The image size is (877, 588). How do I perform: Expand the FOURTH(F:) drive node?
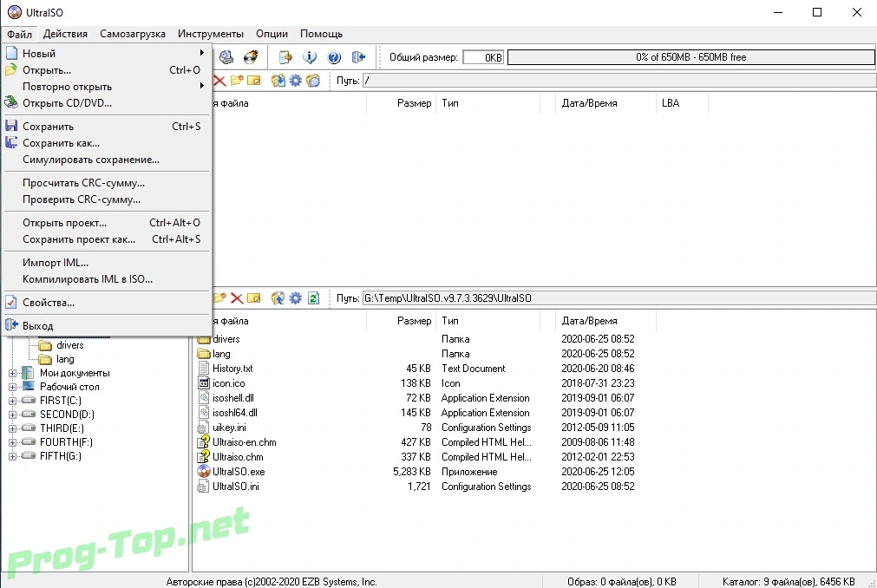pyautogui.click(x=12, y=442)
